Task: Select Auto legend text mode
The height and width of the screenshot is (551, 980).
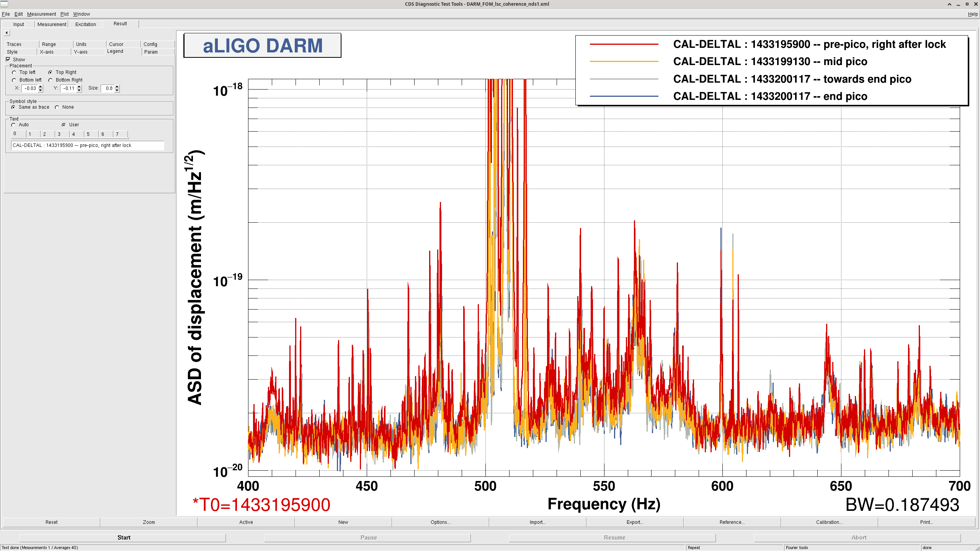Action: tap(13, 125)
